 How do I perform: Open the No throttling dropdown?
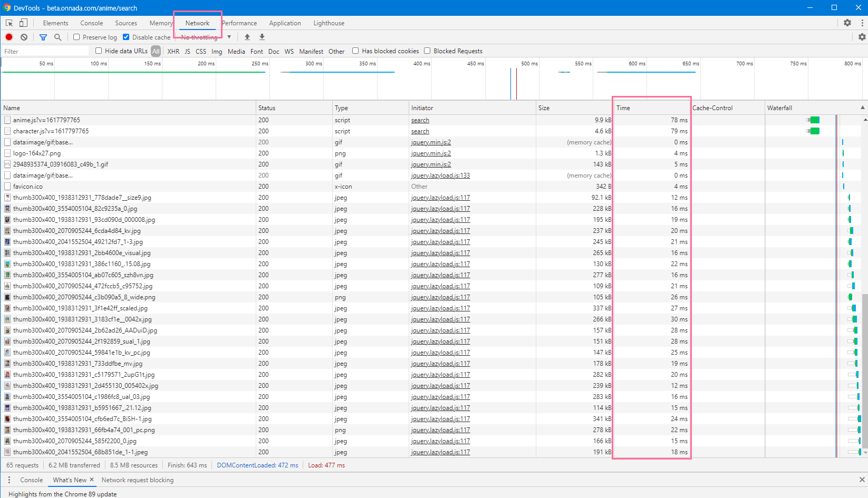coord(206,37)
